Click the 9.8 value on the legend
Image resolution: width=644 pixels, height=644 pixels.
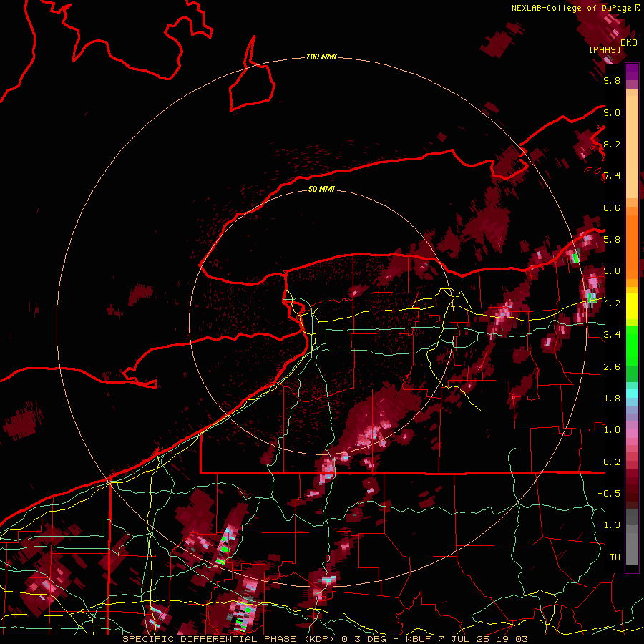pos(612,81)
